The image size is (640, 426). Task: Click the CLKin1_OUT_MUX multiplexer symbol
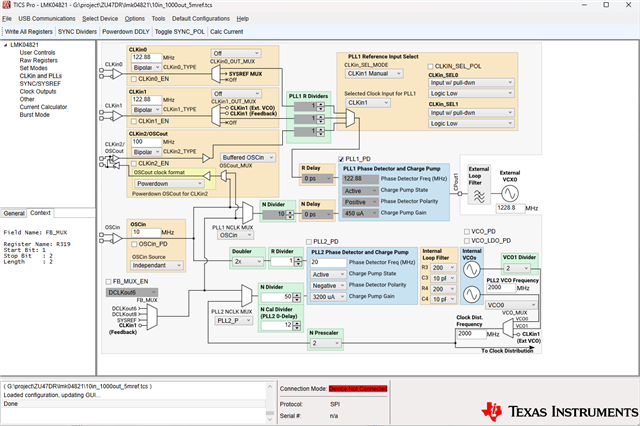[216, 116]
